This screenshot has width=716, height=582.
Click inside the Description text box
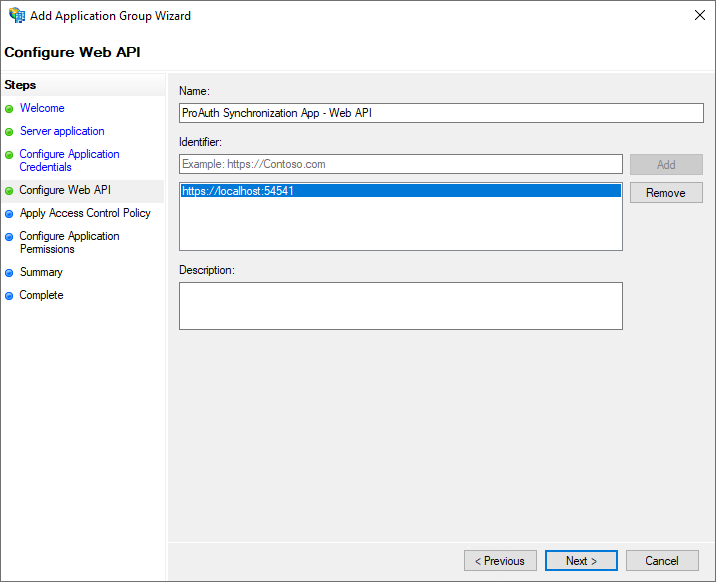[x=400, y=305]
